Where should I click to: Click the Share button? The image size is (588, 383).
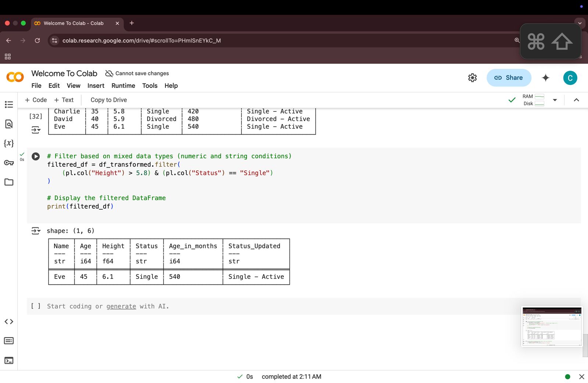[x=509, y=78]
